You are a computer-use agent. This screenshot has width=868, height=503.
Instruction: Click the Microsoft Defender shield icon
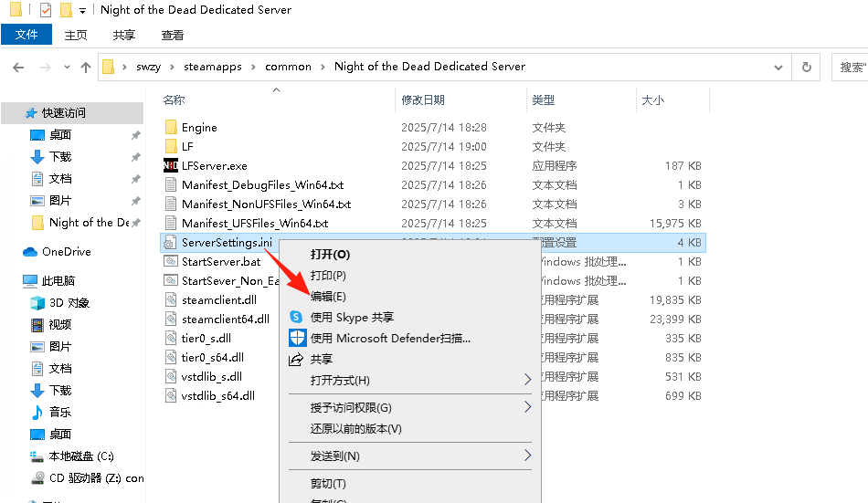(297, 338)
